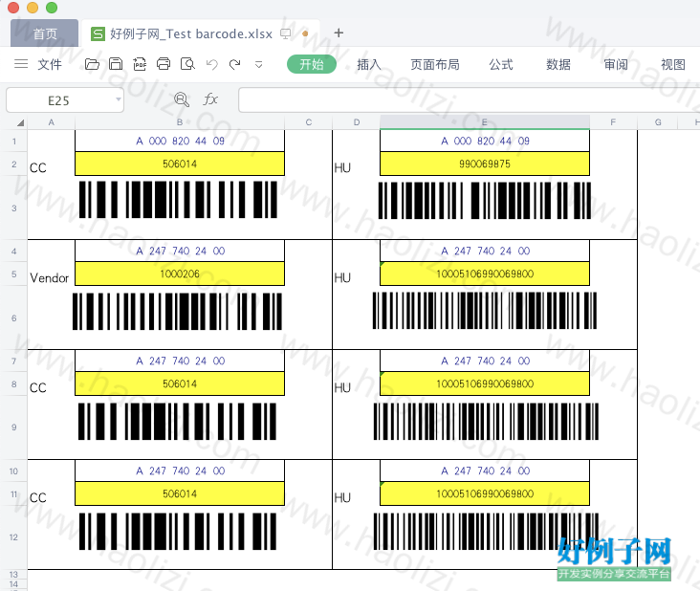
Task: Select column C header
Action: 309,122
